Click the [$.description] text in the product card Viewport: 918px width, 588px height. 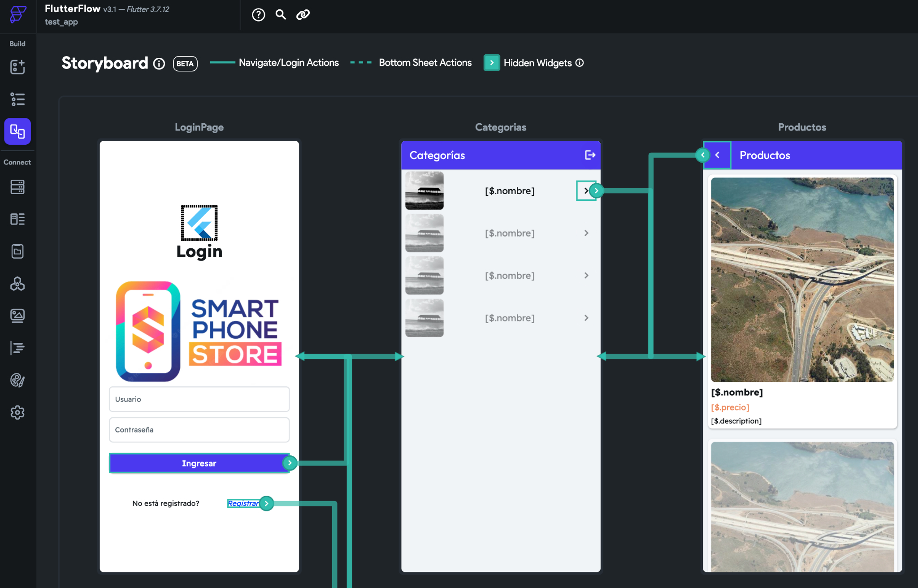(736, 421)
